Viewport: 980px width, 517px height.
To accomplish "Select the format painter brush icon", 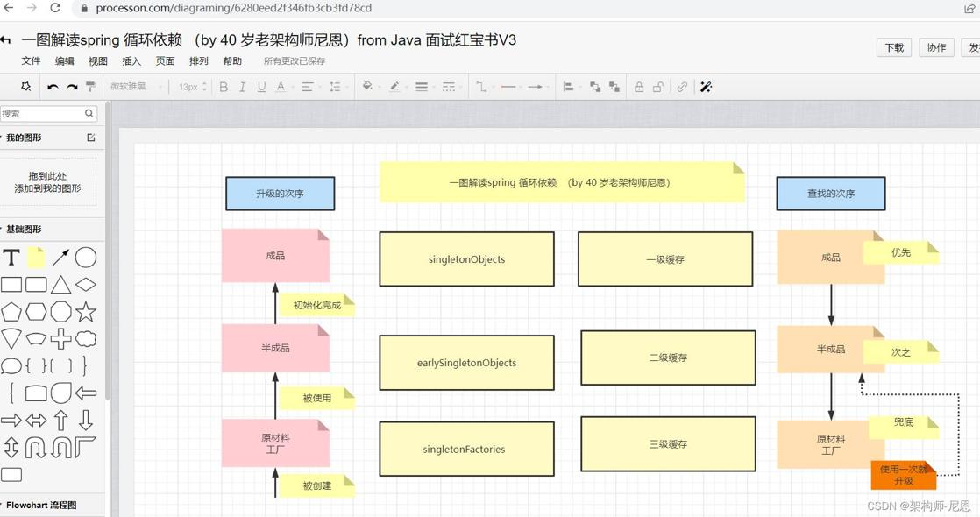I will coord(90,87).
